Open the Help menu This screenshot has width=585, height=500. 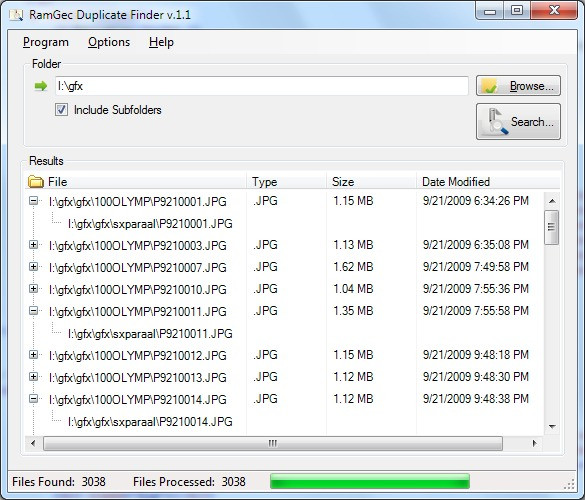pyautogui.click(x=161, y=42)
